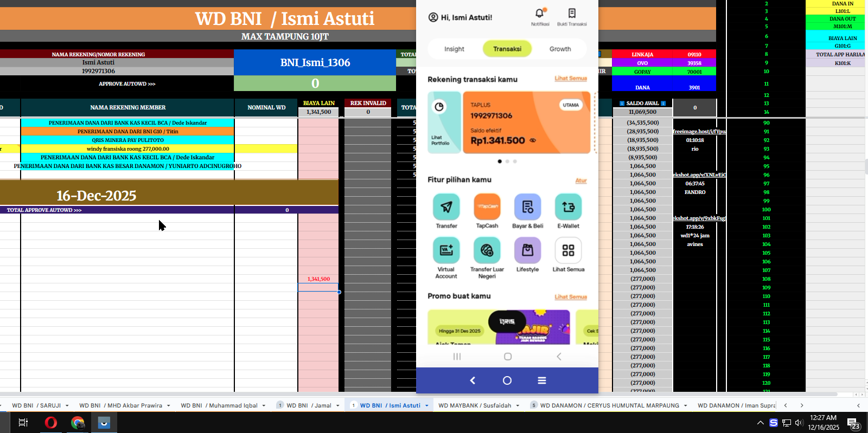This screenshot has height=433, width=868.
Task: Click the Atur link for Fitur pilihan
Action: [x=581, y=180]
